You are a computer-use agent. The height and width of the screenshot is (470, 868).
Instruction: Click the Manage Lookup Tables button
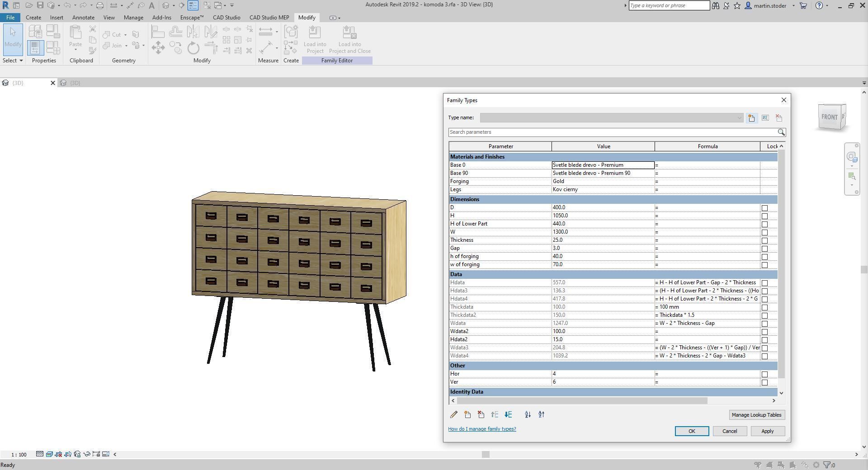click(756, 414)
